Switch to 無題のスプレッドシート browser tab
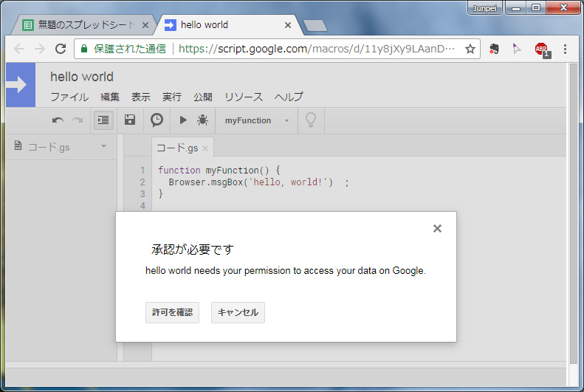 (x=86, y=25)
